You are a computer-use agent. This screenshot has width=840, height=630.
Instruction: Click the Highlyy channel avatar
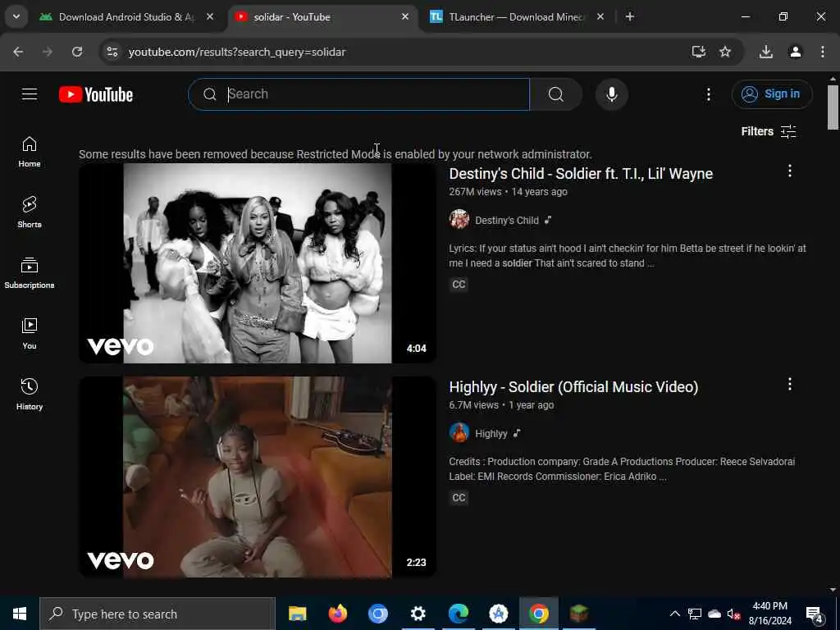click(459, 432)
